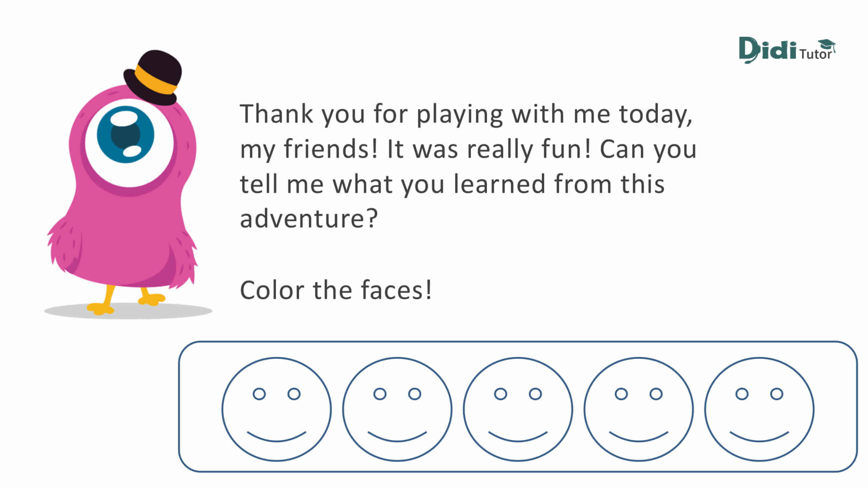Click the first smiley face on the left
This screenshot has height=488, width=868.
tap(276, 409)
